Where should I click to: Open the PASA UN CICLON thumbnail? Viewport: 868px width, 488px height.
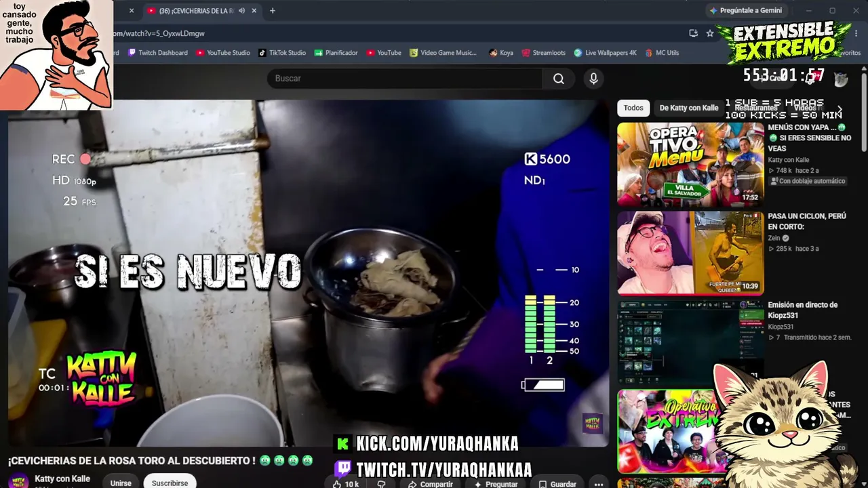point(690,253)
